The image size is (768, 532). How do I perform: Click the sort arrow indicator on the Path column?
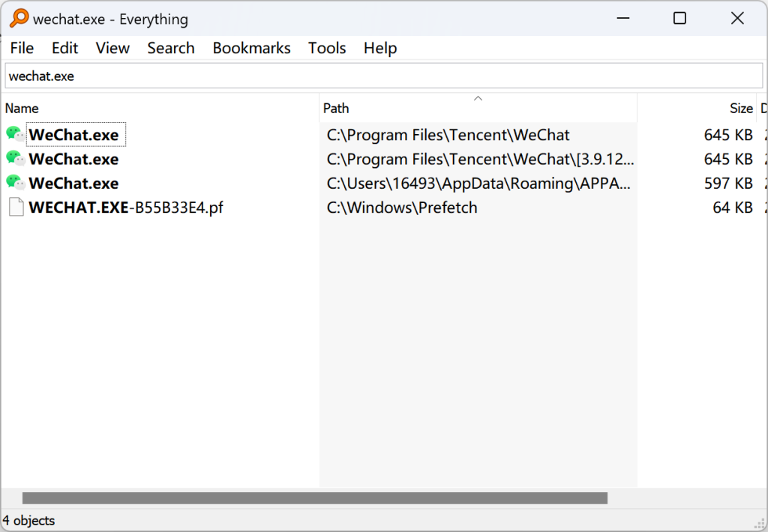[x=478, y=98]
